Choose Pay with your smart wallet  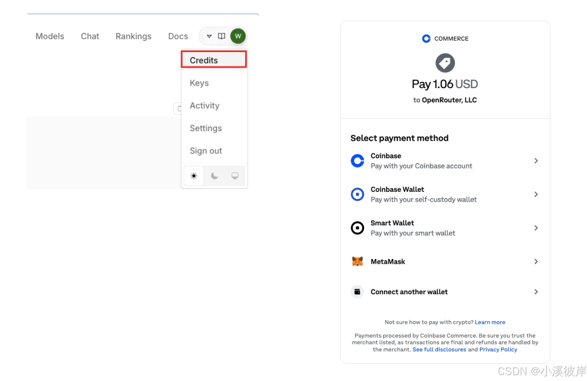(413, 233)
